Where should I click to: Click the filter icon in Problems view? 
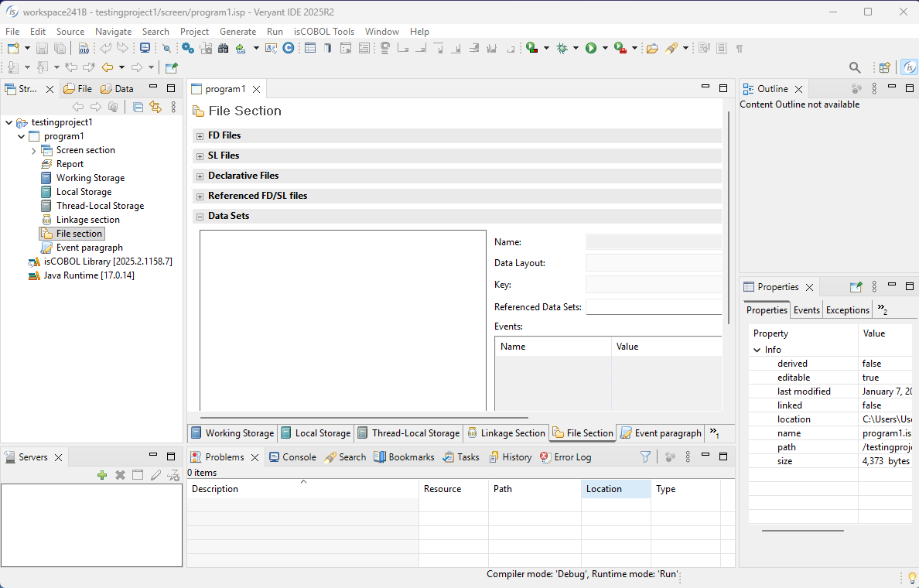(645, 457)
